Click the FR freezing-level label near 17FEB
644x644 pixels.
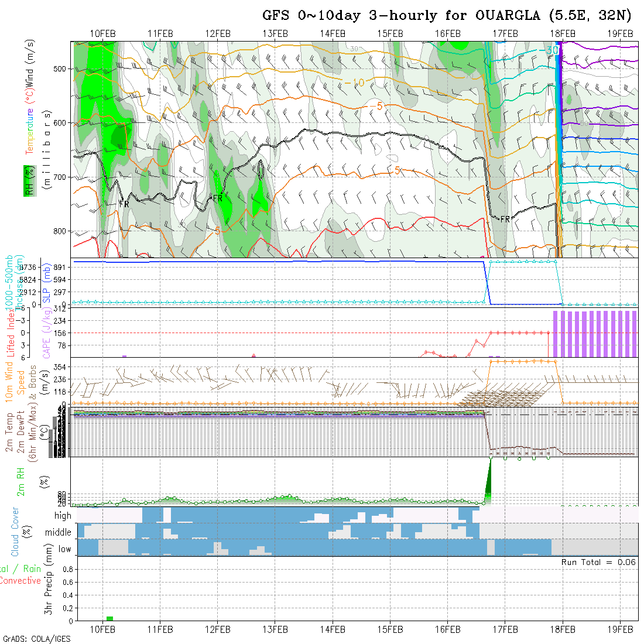point(505,220)
